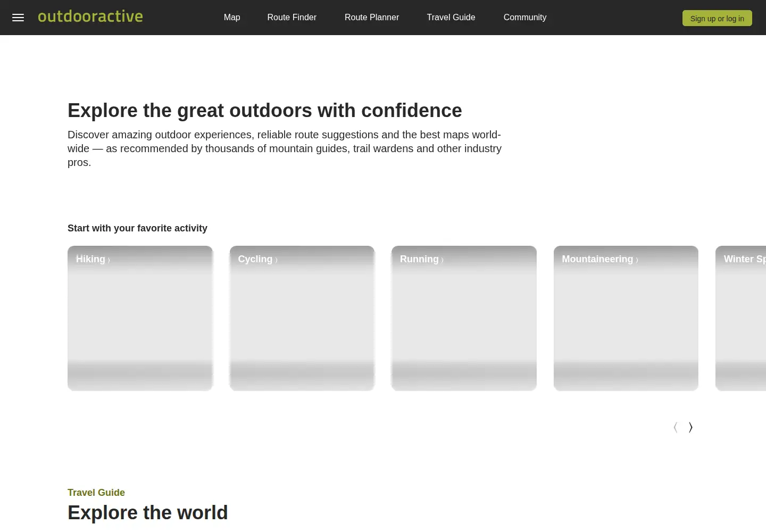Click the green Travel Guide label above 'Explore the world'
766x532 pixels.
96,493
